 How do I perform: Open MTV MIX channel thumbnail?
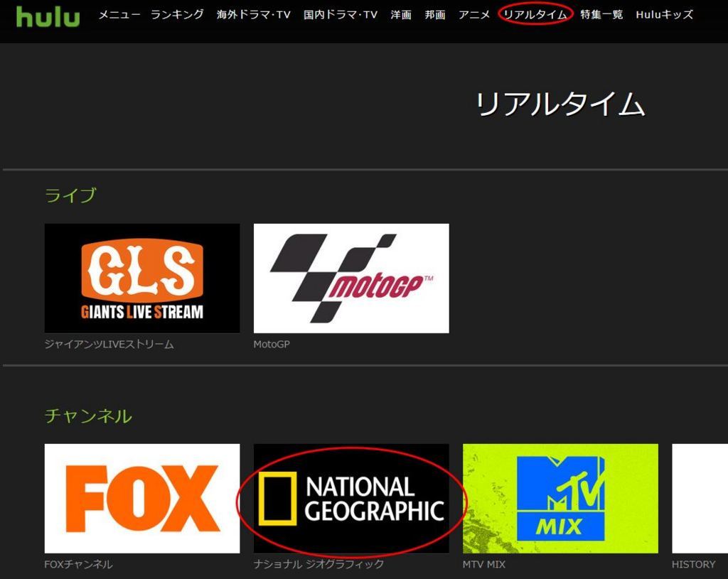(560, 498)
